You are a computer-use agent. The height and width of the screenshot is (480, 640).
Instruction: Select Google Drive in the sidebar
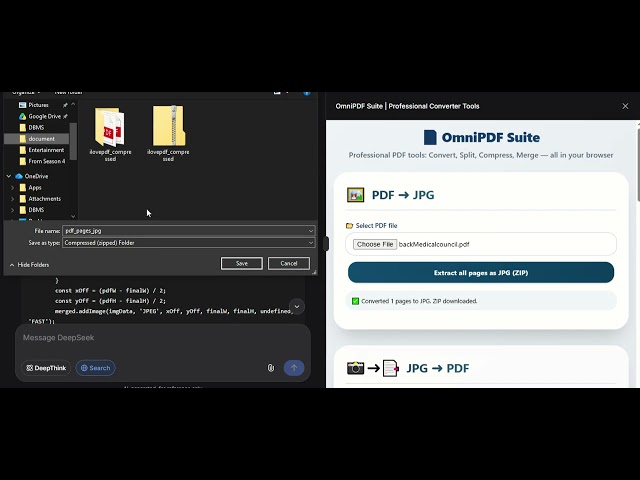click(x=44, y=116)
